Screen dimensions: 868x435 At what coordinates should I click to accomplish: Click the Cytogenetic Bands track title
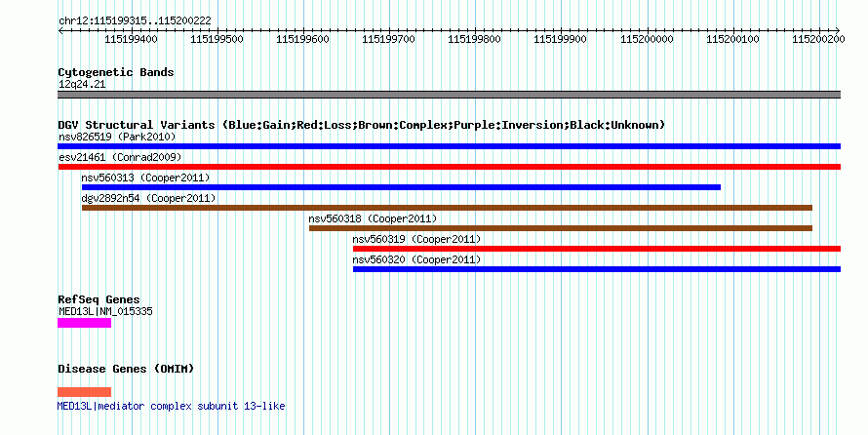click(116, 72)
